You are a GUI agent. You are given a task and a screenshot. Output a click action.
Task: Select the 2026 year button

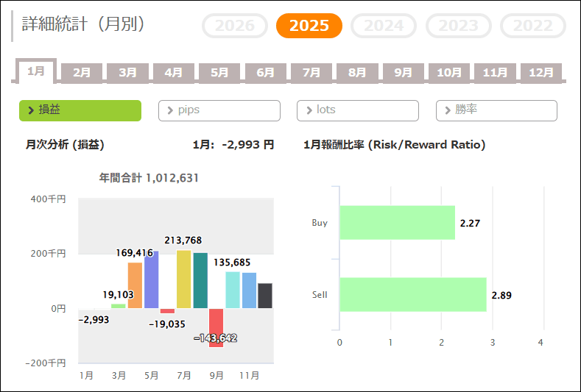235,26
